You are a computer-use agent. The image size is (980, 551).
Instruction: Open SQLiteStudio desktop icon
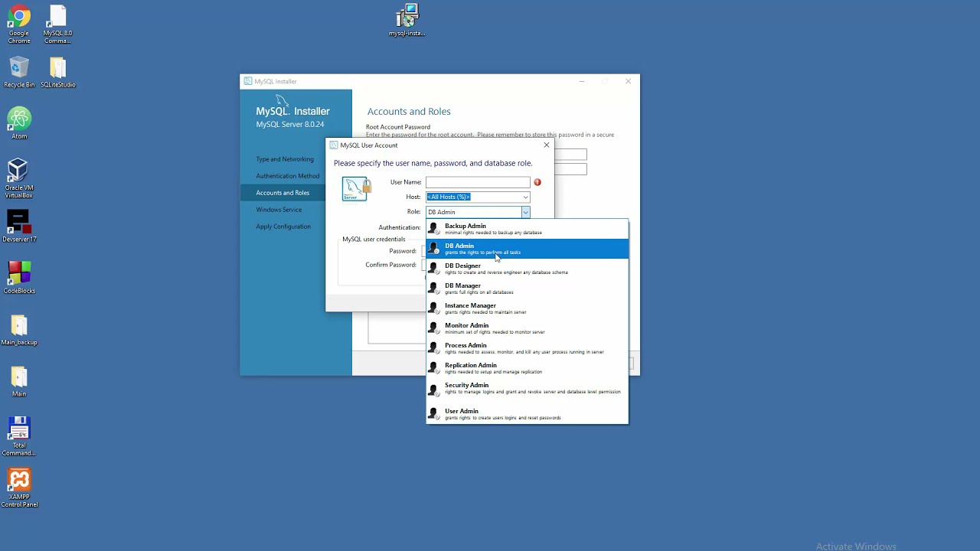coord(57,73)
